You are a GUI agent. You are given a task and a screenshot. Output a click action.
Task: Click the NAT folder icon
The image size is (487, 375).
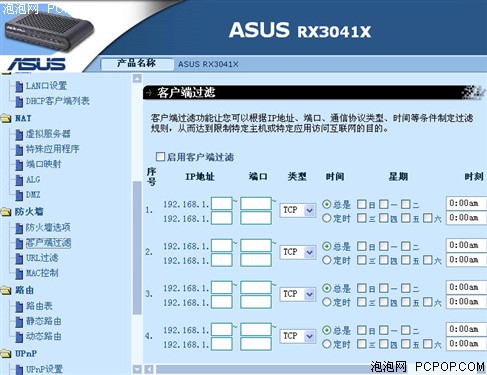[6, 118]
